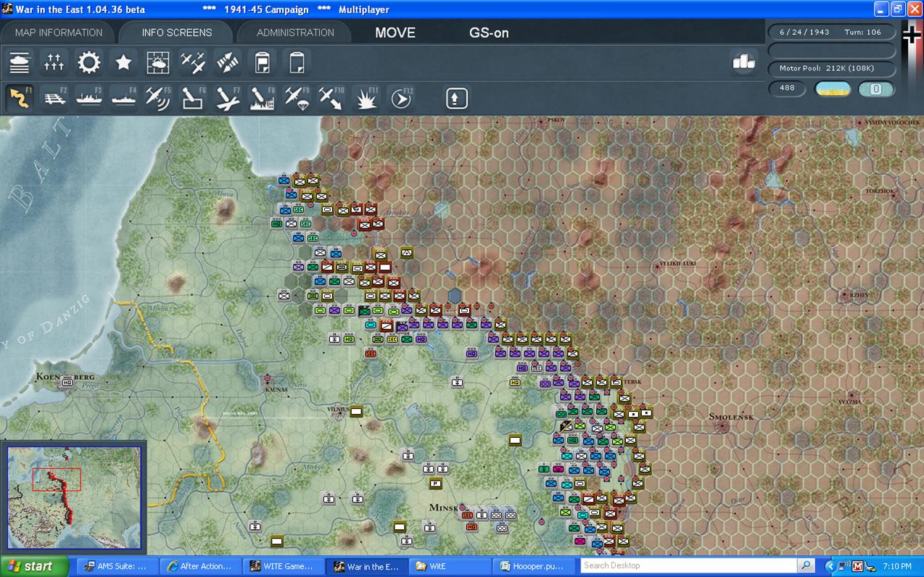The image size is (924, 577).
Task: Switch to the MAP INFORMATION tab
Action: pos(59,33)
